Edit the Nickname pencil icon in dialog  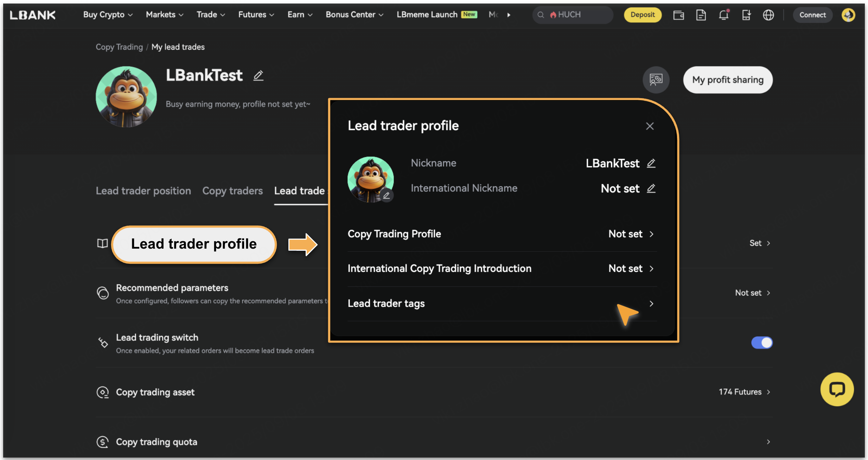tap(651, 163)
